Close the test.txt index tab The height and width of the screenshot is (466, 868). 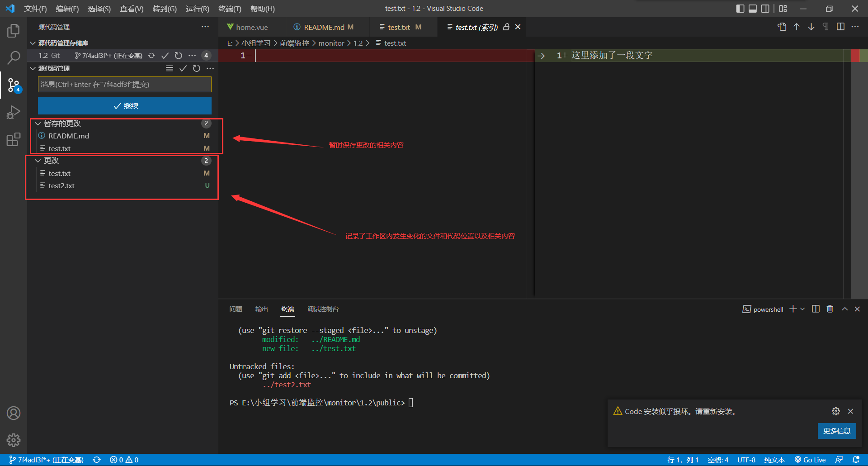click(518, 27)
